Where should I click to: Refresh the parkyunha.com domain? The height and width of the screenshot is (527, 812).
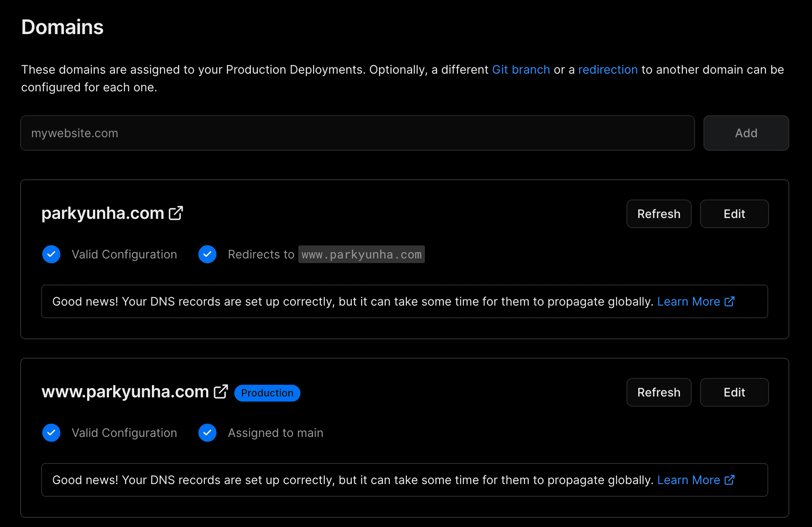coord(658,214)
